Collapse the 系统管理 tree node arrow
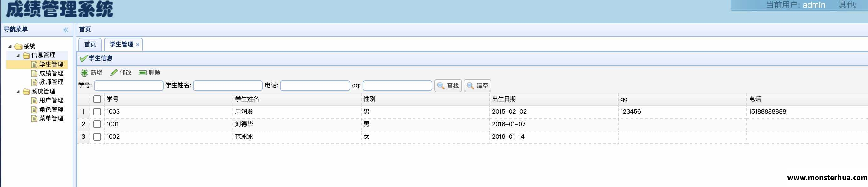Screen dimensions: 868x187 (18, 92)
